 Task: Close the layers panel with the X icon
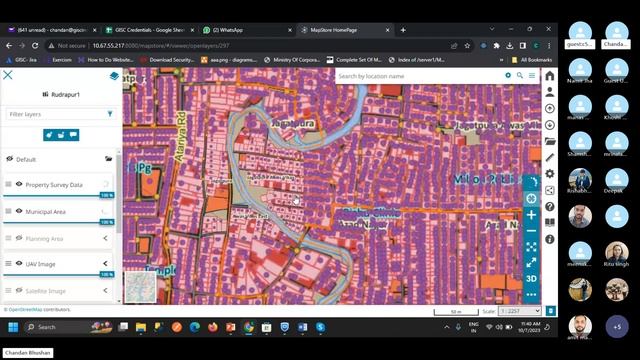8,75
